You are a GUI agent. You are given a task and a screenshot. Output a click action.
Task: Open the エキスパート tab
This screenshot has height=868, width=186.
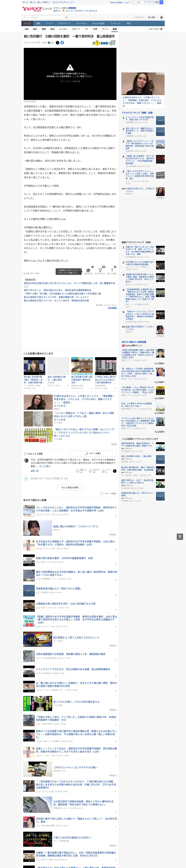coord(64,23)
